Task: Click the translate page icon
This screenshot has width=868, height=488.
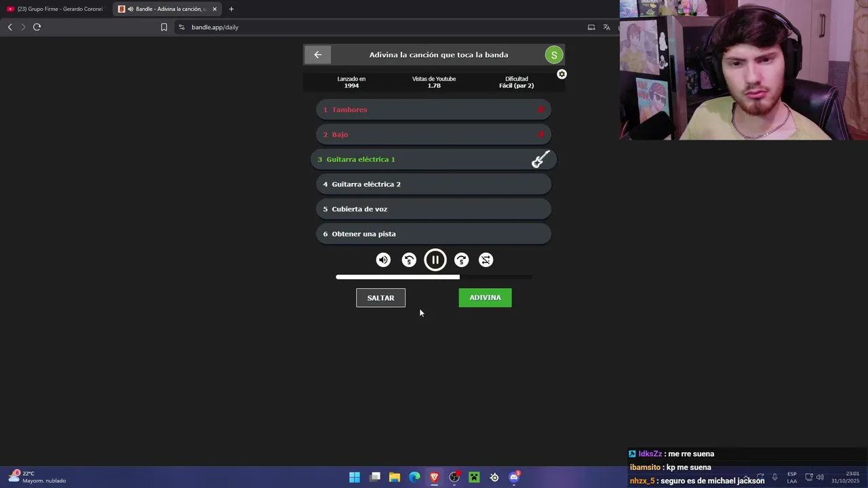Action: (606, 27)
